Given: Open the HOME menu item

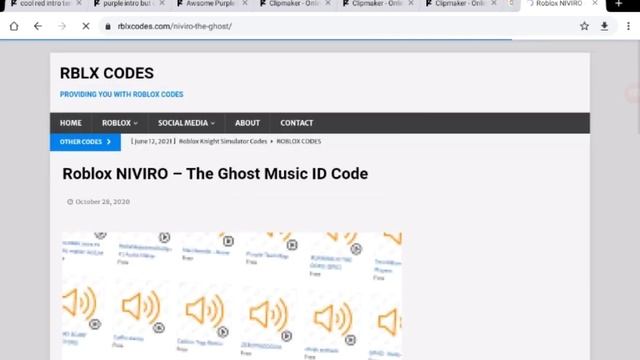Looking at the screenshot, I should pos(71,123).
